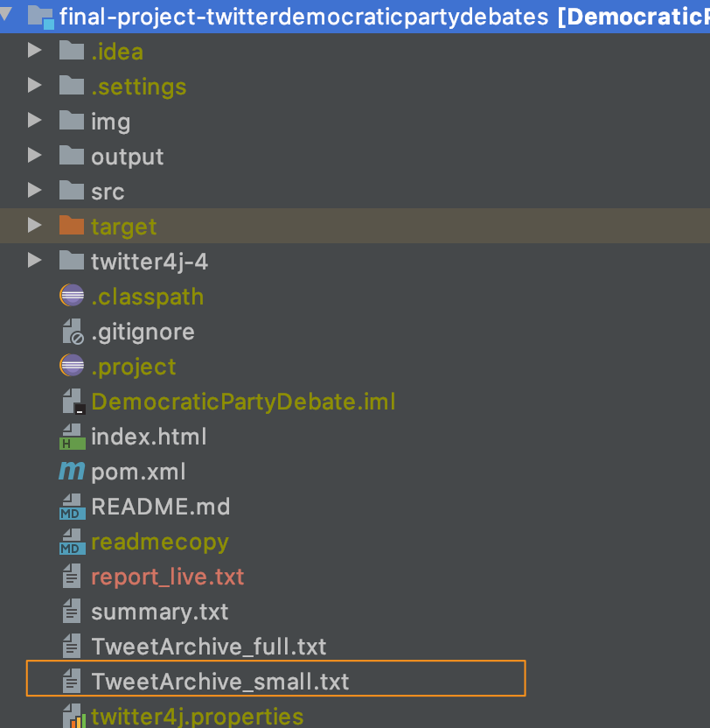Screen dimensions: 710x728
Task: Click the properties icon of twitter4j.properties
Action: coord(73,717)
